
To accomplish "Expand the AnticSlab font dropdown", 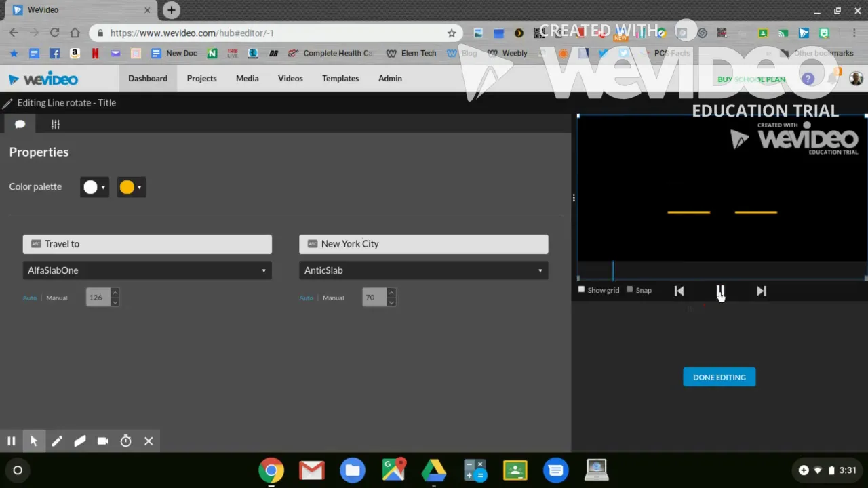I will click(424, 270).
